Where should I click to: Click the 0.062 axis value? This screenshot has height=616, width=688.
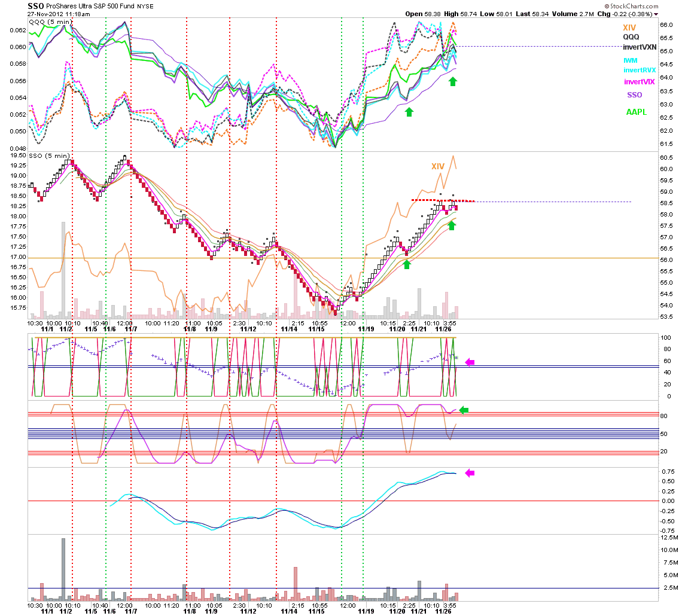[x=18, y=31]
